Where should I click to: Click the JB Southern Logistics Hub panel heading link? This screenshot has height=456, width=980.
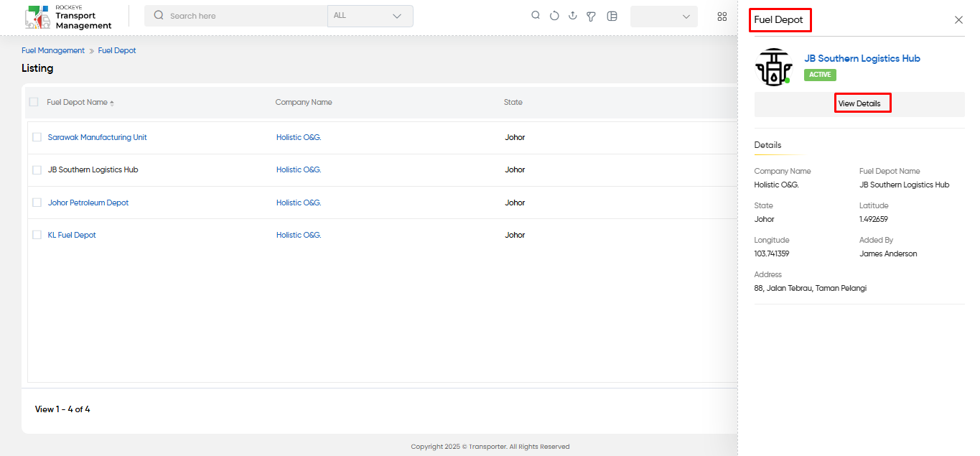tap(862, 59)
